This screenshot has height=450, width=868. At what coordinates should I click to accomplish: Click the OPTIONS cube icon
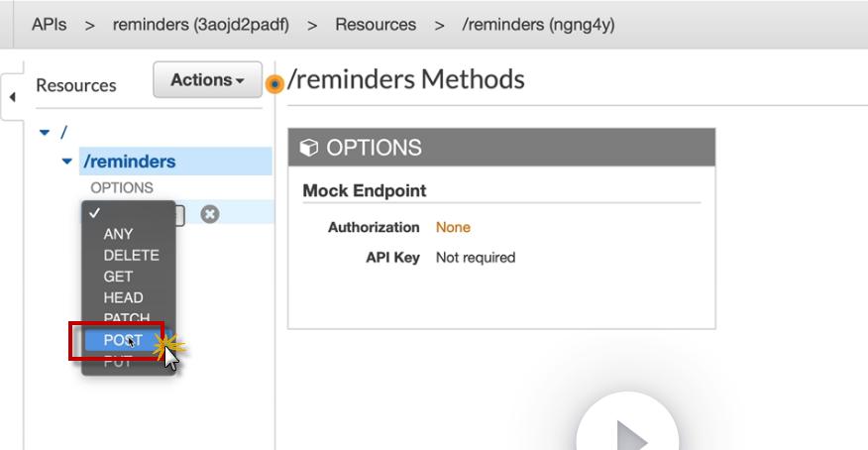pyautogui.click(x=309, y=148)
